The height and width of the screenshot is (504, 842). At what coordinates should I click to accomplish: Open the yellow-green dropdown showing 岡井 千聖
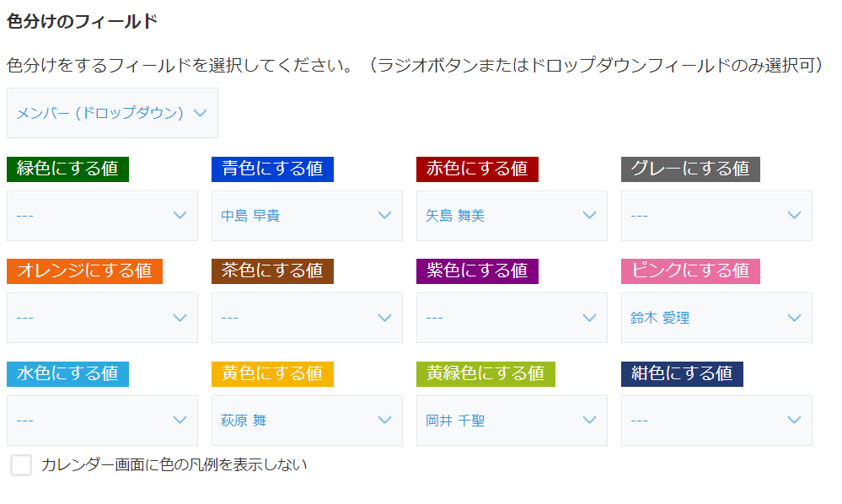[512, 421]
